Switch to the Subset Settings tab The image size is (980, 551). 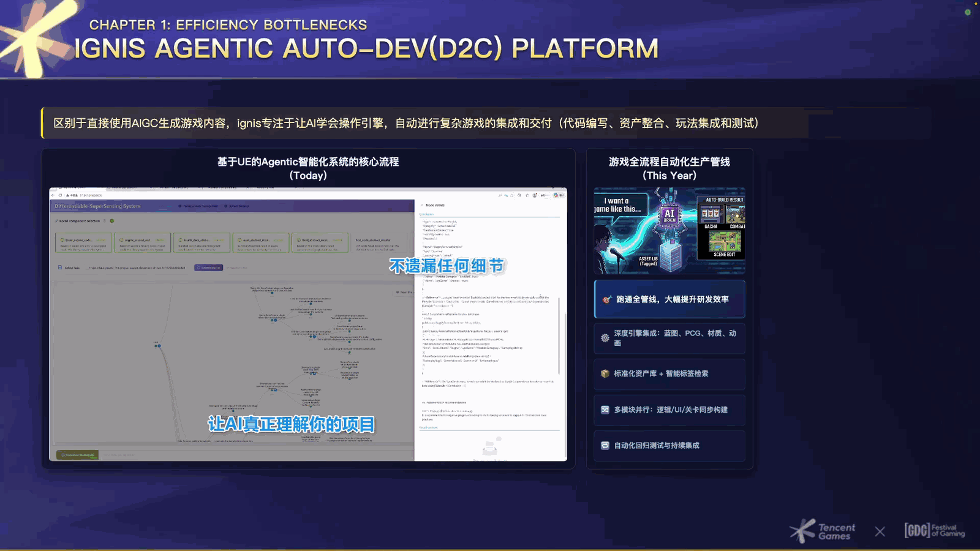236,206
